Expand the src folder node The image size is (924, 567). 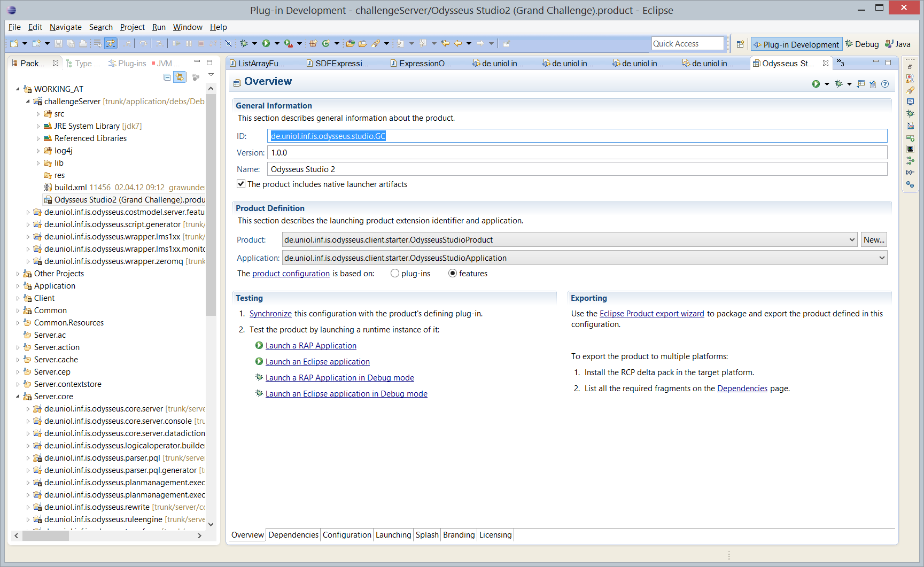click(x=38, y=114)
